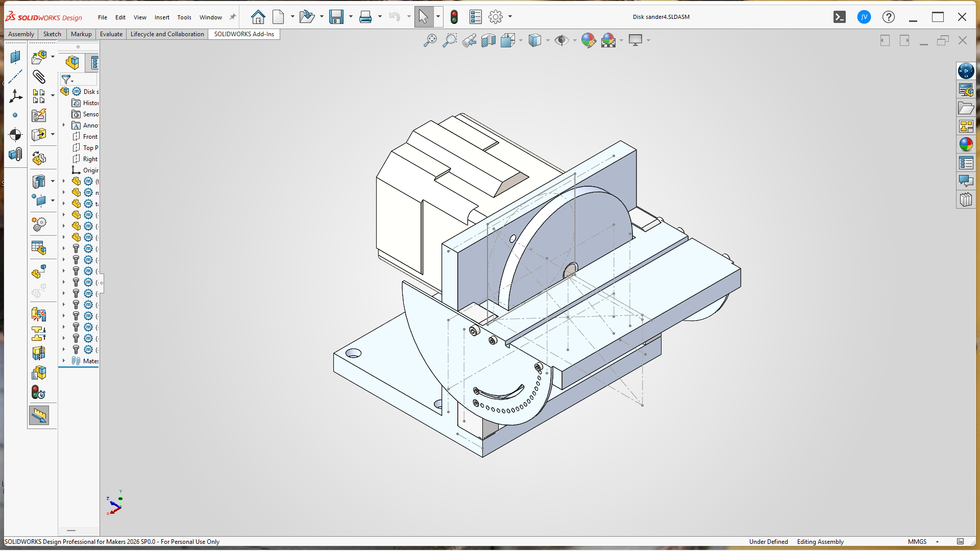Click the Save disk icon

click(336, 17)
